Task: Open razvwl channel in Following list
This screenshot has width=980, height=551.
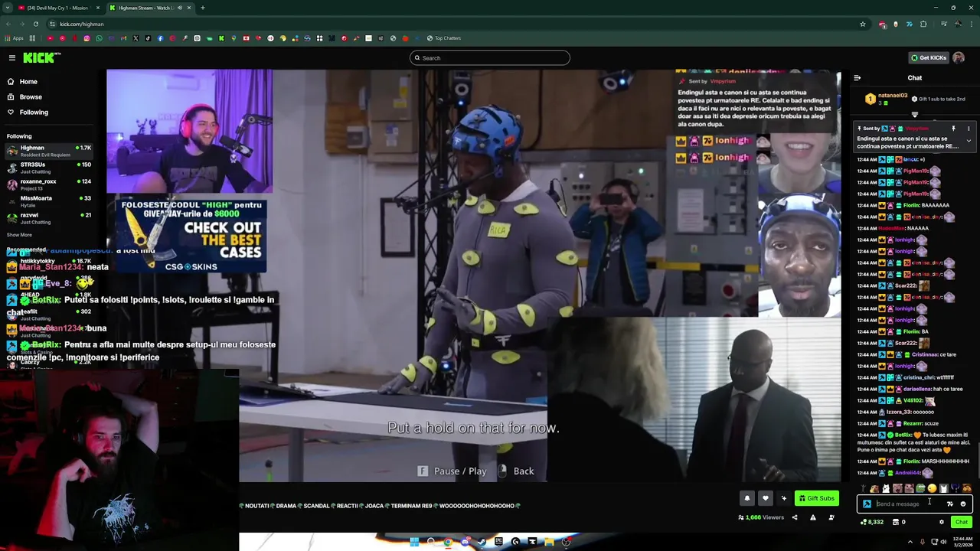Action: (x=49, y=218)
